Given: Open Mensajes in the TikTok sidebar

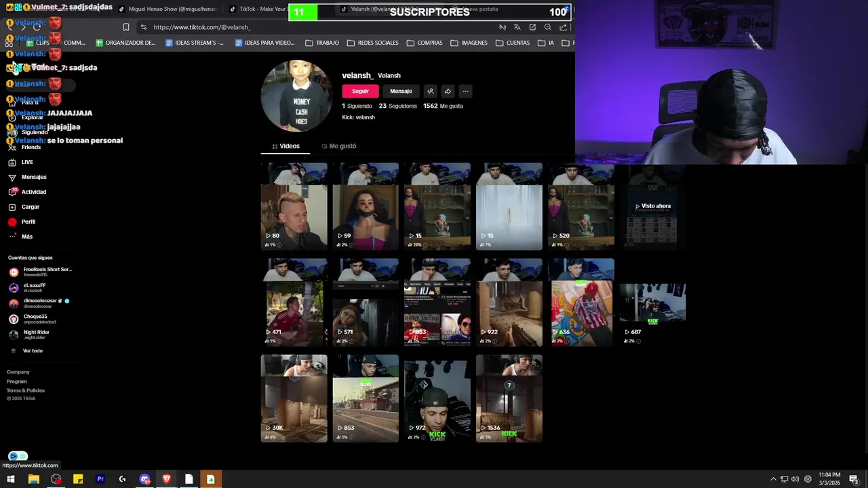Looking at the screenshot, I should click(27, 177).
